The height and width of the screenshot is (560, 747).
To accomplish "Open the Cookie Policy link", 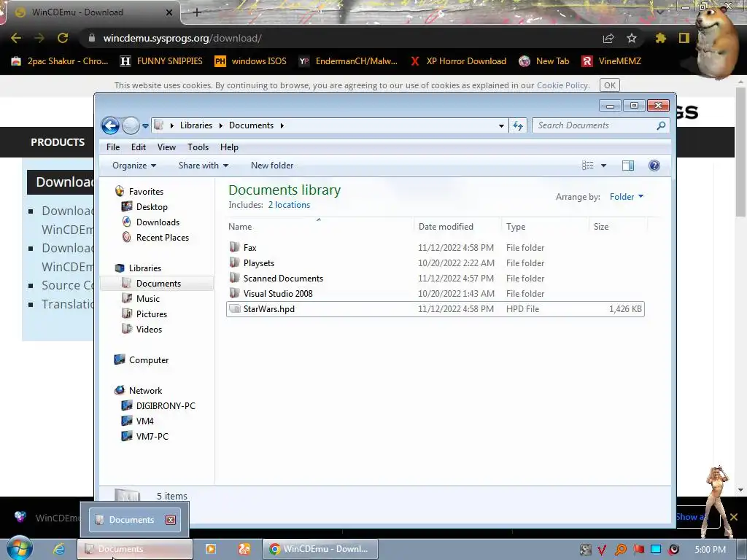I will 562,85.
